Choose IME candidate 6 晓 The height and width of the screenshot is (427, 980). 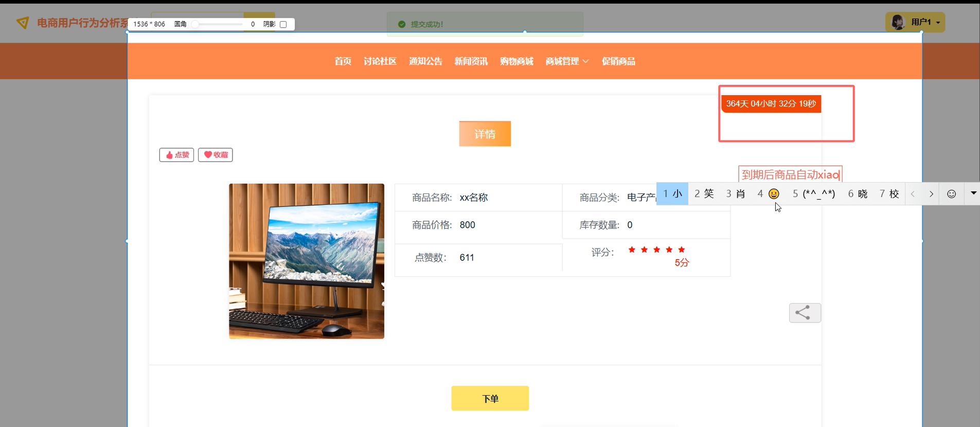(858, 194)
